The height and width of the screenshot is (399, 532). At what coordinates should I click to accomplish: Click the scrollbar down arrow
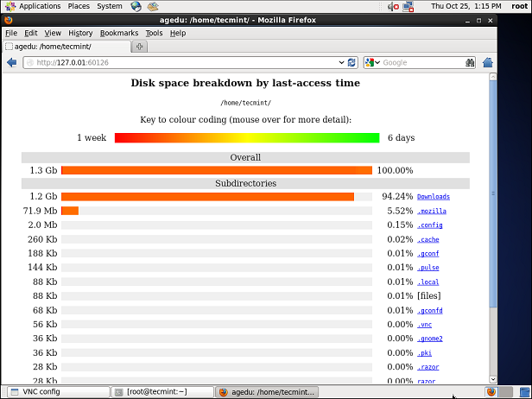click(493, 379)
